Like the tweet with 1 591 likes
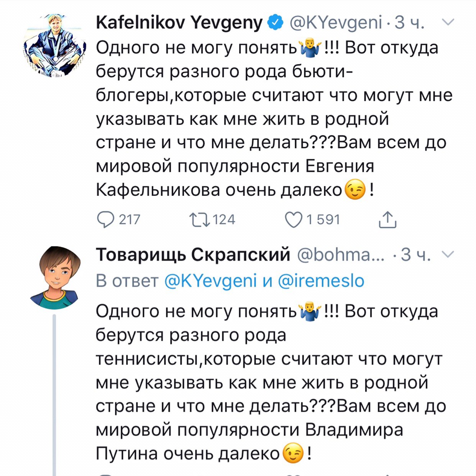This screenshot has width=476, height=476. click(x=294, y=220)
